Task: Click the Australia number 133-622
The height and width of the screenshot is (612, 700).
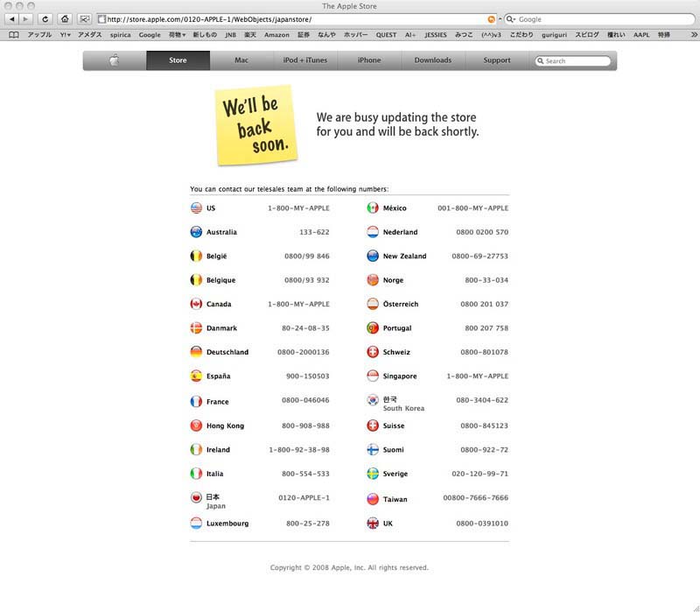Action: coord(314,232)
